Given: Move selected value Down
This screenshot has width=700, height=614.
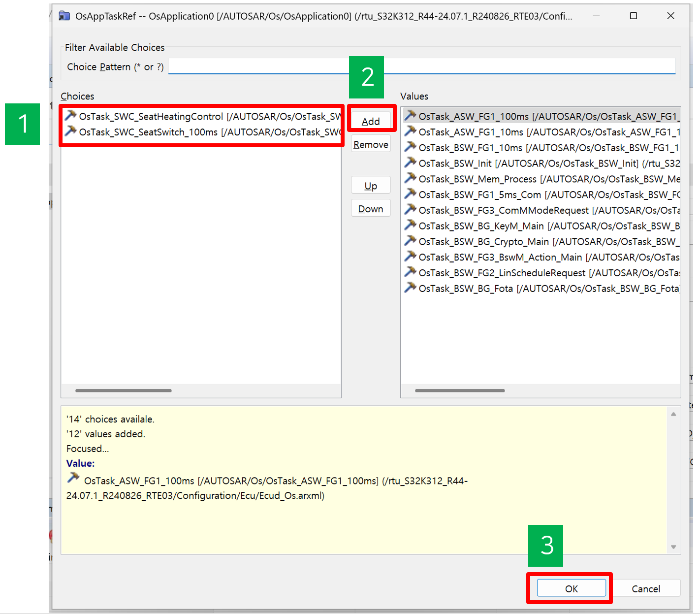Looking at the screenshot, I should (x=371, y=209).
